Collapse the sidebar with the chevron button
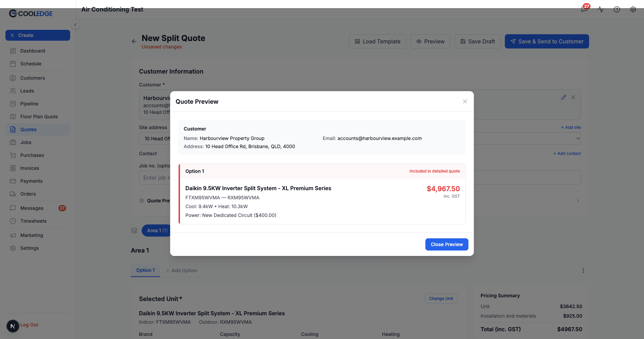The width and height of the screenshot is (644, 339). [x=75, y=25]
